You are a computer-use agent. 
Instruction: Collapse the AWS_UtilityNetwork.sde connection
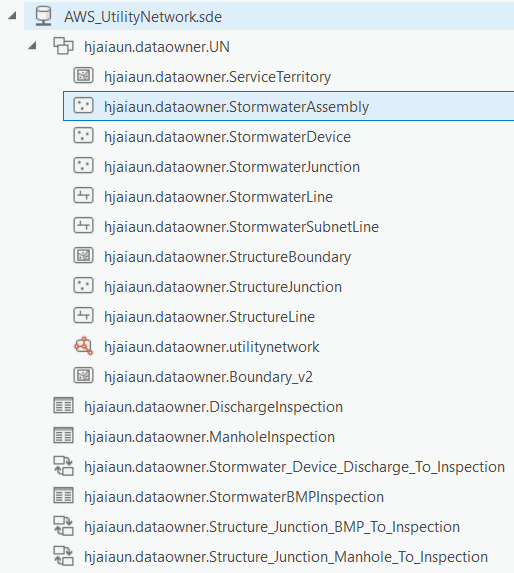coord(13,16)
